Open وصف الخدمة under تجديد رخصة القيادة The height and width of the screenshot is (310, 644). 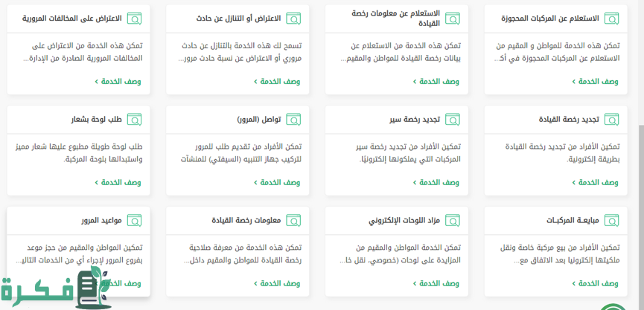pos(595,182)
